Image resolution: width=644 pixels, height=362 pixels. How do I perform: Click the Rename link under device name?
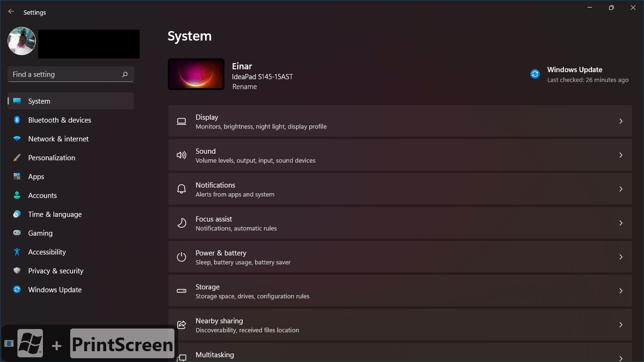(x=244, y=87)
